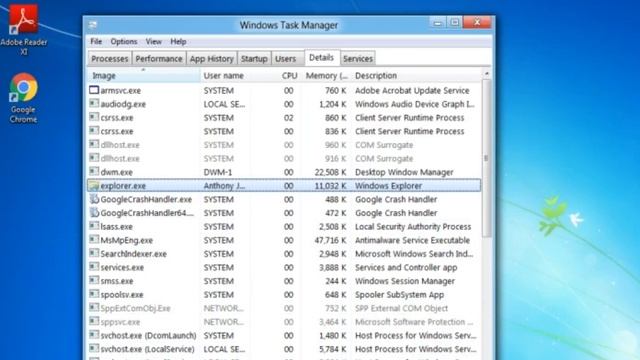Select the Details tab

tap(322, 58)
